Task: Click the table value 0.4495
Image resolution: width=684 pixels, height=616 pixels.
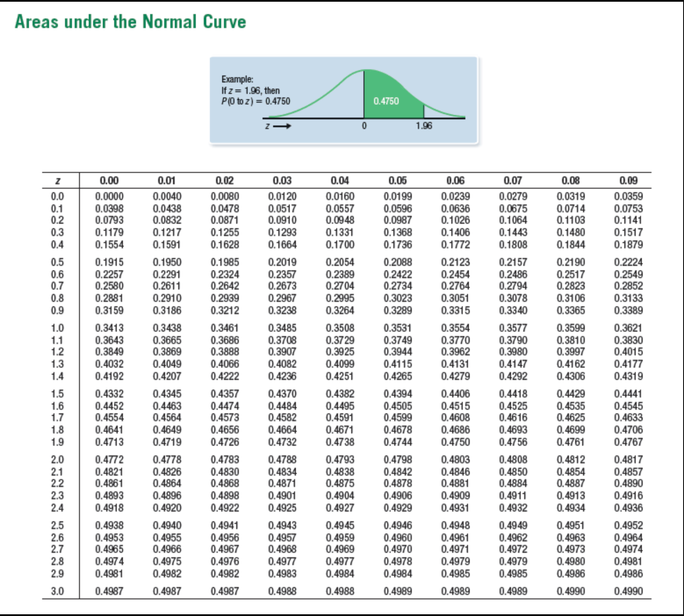Action: [340, 406]
